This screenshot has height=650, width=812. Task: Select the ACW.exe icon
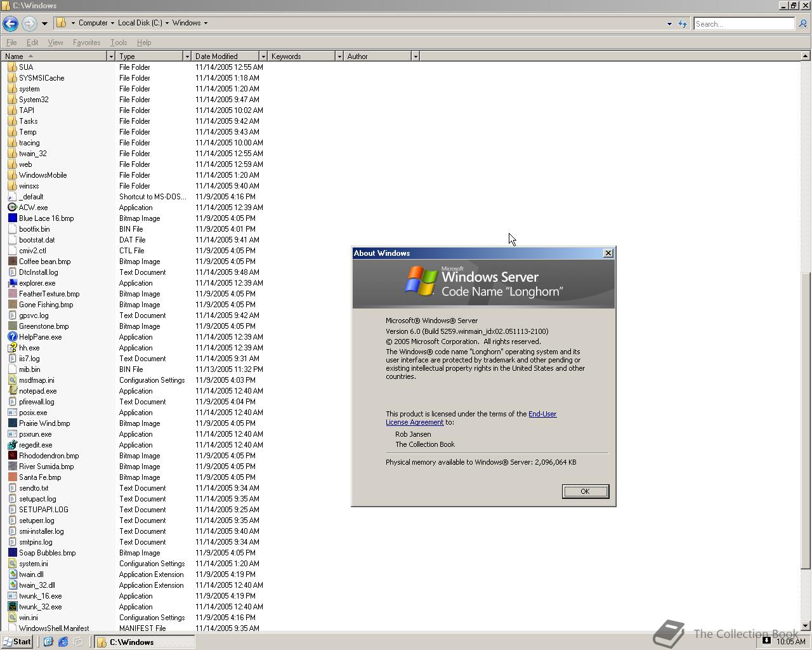pos(12,208)
